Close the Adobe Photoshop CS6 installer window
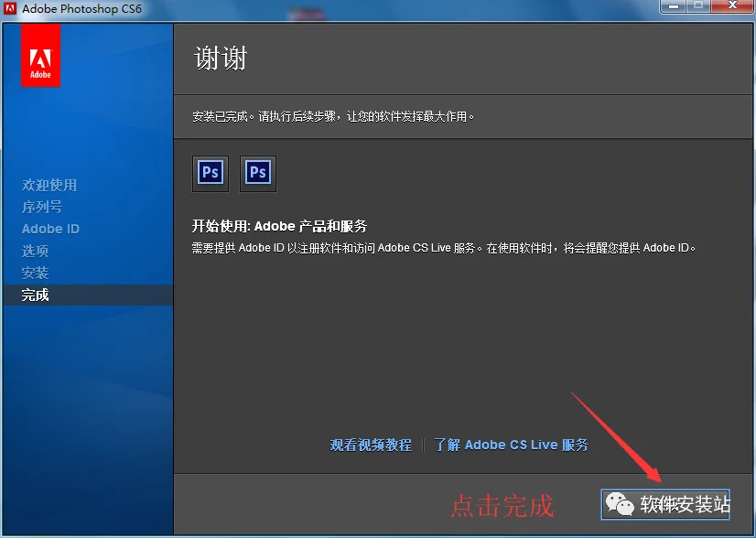 click(733, 5)
